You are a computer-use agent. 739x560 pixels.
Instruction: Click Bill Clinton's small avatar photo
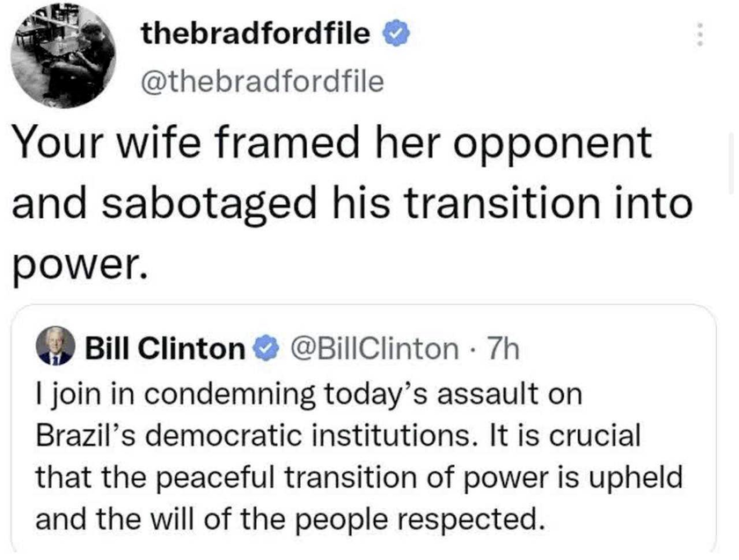point(55,346)
